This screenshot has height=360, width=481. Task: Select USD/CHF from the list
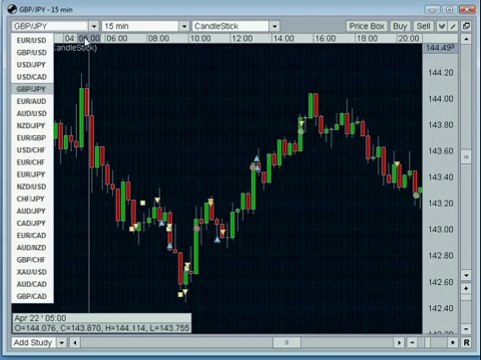click(32, 150)
